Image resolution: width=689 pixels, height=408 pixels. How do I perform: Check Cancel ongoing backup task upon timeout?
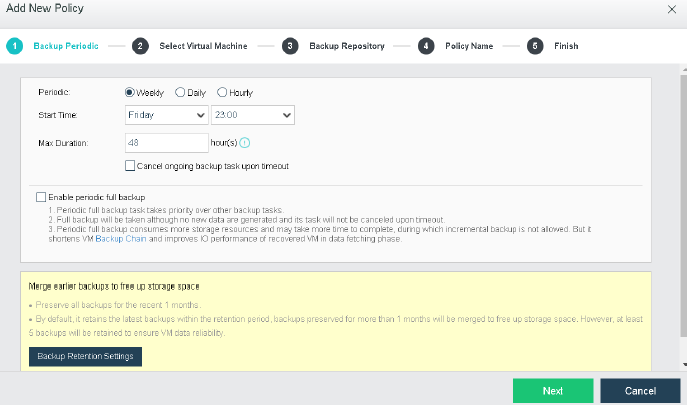point(130,166)
